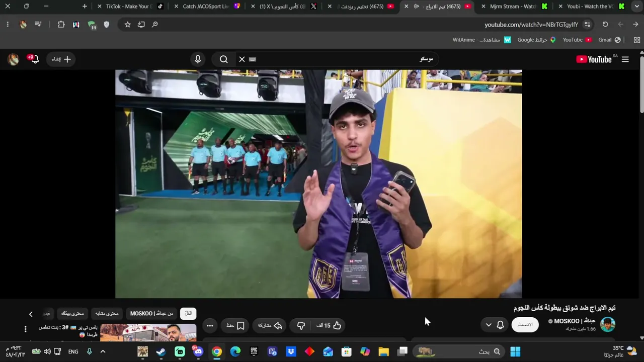The width and height of the screenshot is (644, 362).
Task: Open Discord from the taskbar
Action: pos(198,351)
